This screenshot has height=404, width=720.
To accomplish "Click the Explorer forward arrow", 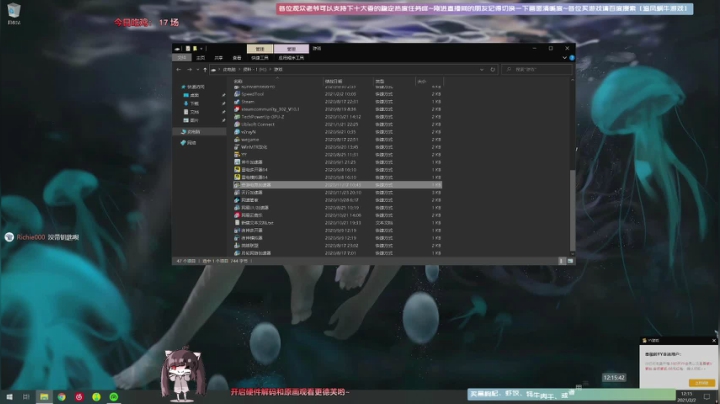I will coord(189,69).
